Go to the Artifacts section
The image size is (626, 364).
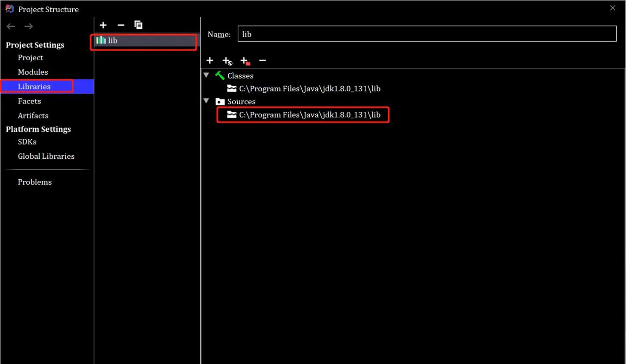33,116
